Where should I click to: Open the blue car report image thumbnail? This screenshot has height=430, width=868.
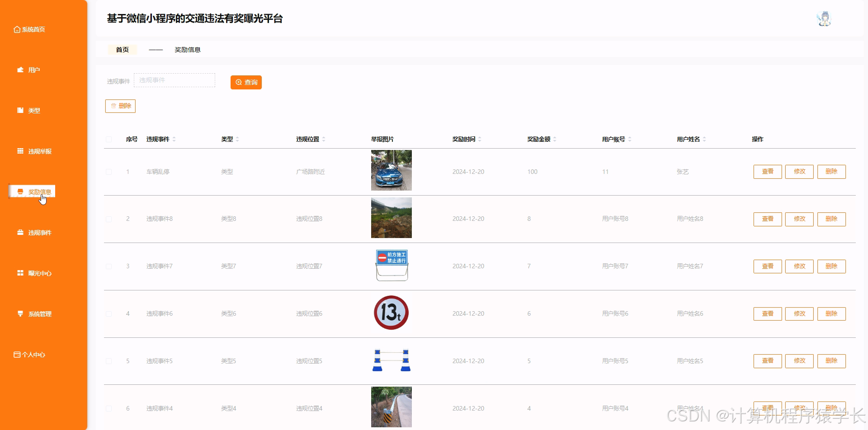(x=391, y=170)
